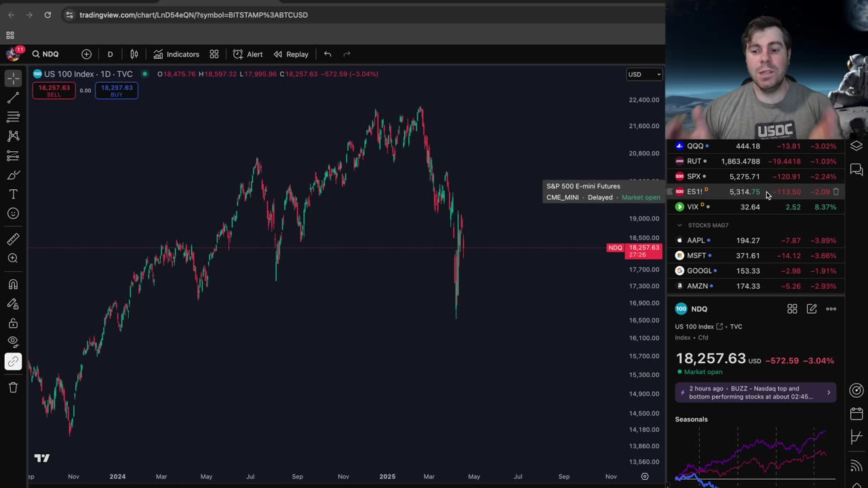This screenshot has width=868, height=488.
Task: Select AMZN in the watchlist
Action: point(756,286)
